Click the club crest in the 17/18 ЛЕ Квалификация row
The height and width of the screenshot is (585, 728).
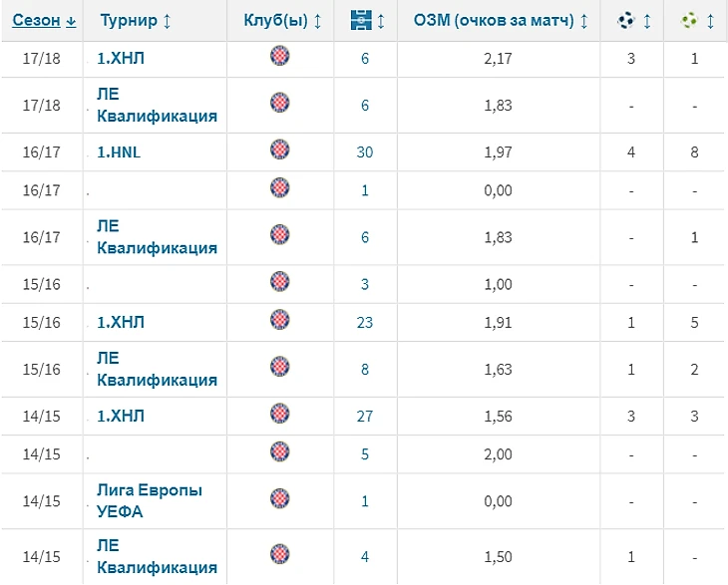click(x=280, y=103)
